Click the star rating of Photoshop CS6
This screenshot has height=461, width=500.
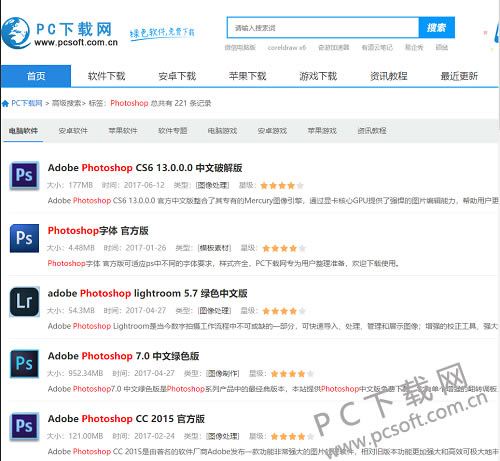[282, 186]
